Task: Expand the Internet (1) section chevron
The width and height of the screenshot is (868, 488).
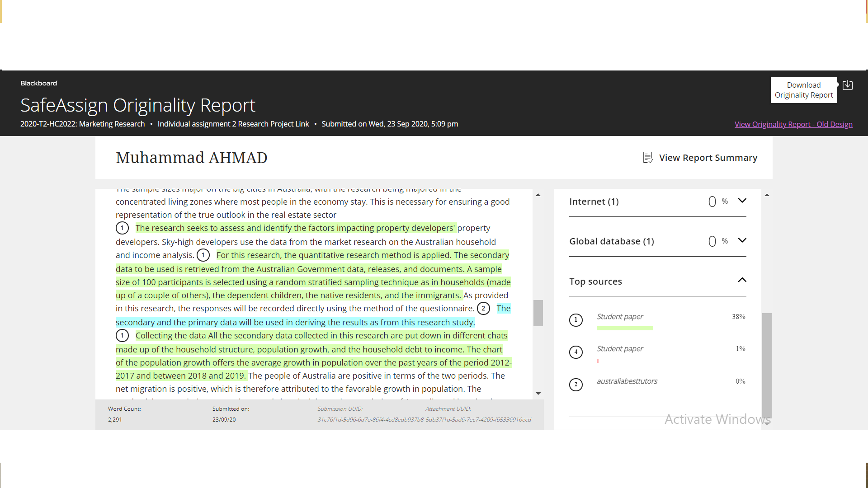Action: pos(742,201)
